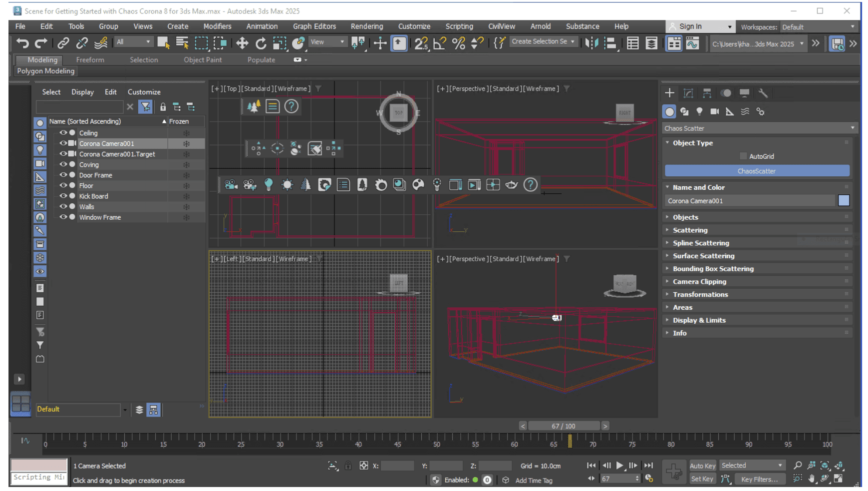
Task: Expand the Display & Limits rollout
Action: click(x=758, y=320)
